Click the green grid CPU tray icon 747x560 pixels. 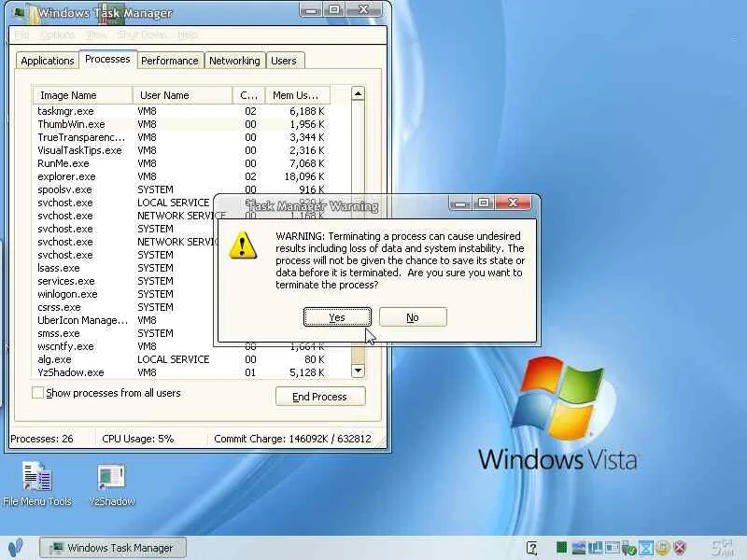click(x=562, y=548)
